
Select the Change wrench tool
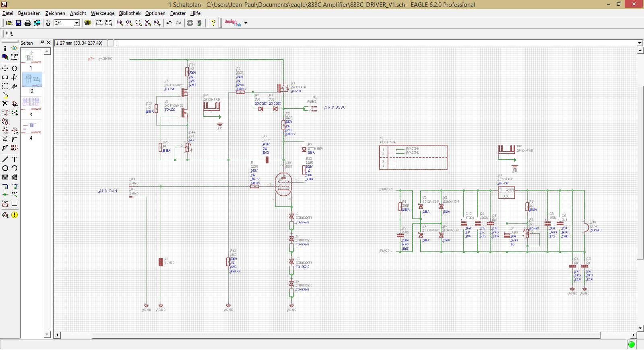coord(14,86)
